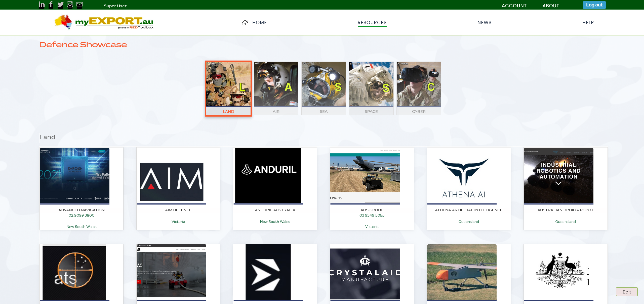The image size is (644, 304).
Task: Select the AIR category thumbnail
Action: click(276, 84)
